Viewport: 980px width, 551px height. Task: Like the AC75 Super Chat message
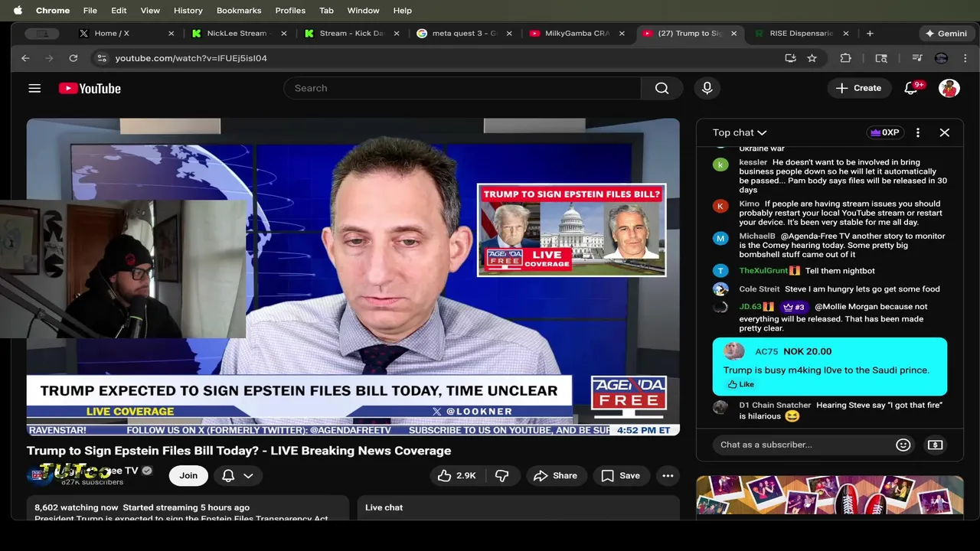[x=741, y=384]
